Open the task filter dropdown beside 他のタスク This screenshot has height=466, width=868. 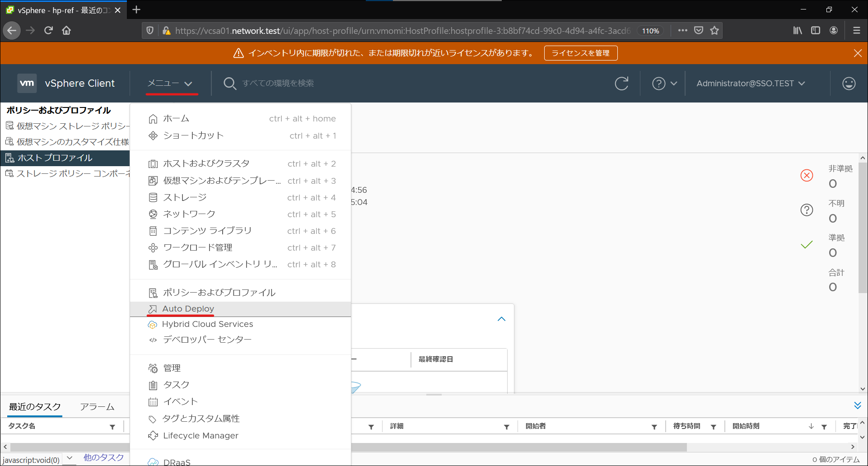pyautogui.click(x=70, y=458)
